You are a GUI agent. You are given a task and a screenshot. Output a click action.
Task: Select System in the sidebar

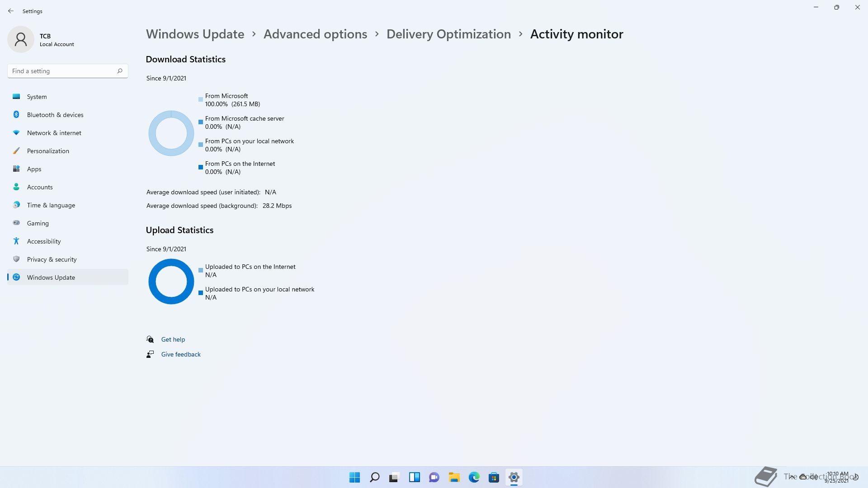click(68, 97)
